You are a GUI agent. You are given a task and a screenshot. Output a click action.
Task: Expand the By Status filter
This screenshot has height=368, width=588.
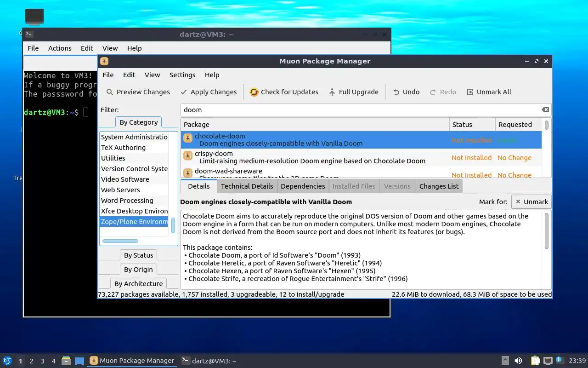138,255
